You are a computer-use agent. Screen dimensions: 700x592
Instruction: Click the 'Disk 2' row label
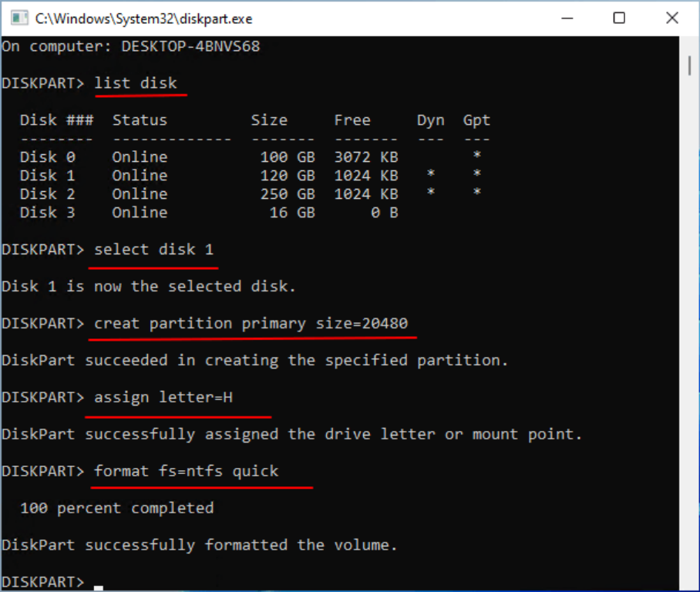click(48, 194)
